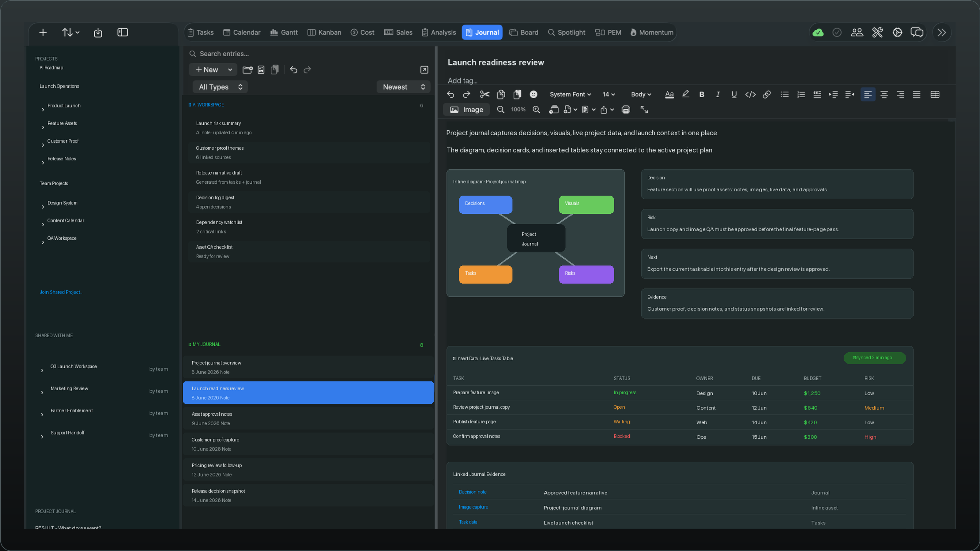
Task: Toggle bold formatting
Action: click(x=702, y=94)
